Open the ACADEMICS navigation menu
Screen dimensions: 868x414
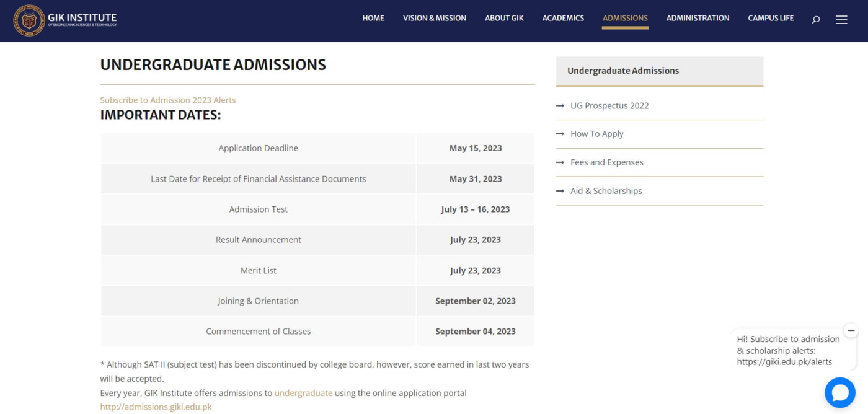point(562,18)
